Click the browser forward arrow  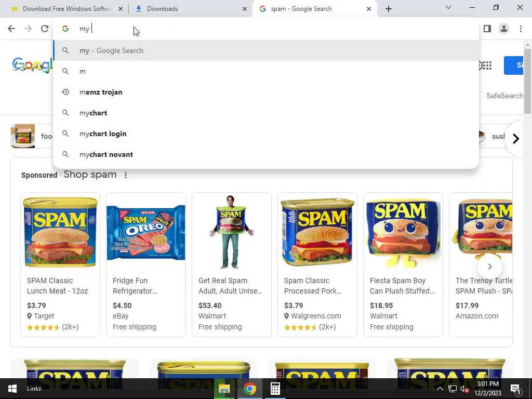coord(28,29)
